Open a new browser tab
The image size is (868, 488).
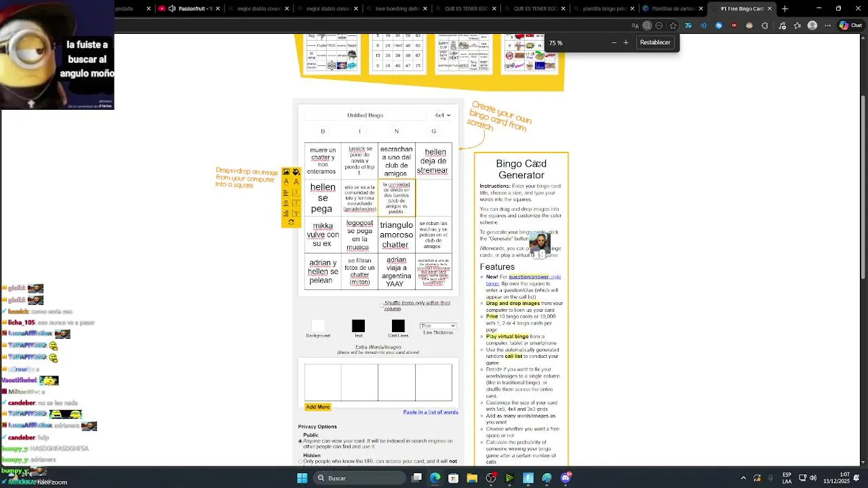[785, 9]
